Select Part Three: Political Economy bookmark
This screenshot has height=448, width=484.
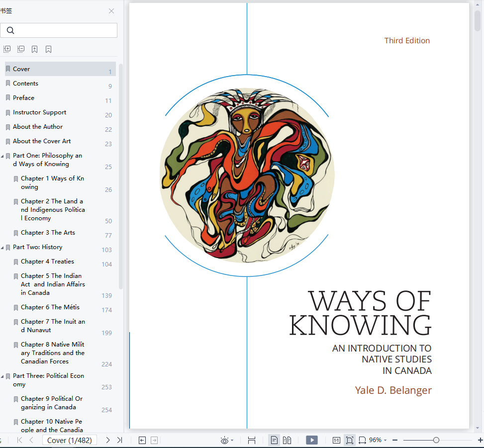pyautogui.click(x=48, y=380)
